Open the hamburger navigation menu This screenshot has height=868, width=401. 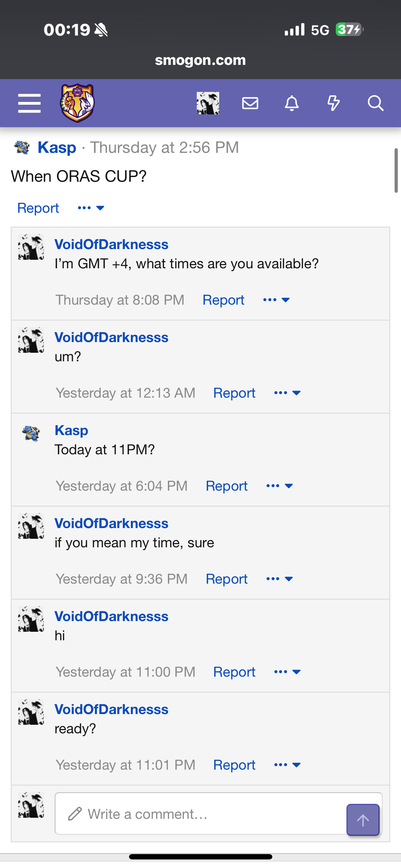pyautogui.click(x=29, y=103)
